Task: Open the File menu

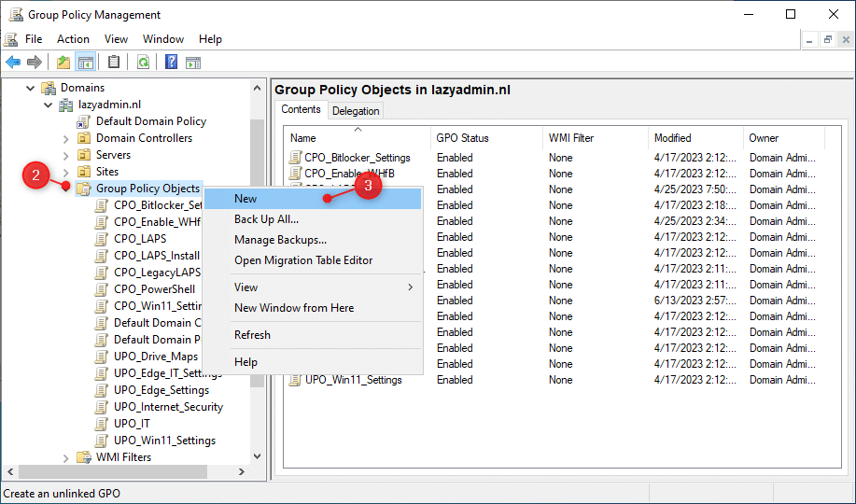Action: (34, 39)
